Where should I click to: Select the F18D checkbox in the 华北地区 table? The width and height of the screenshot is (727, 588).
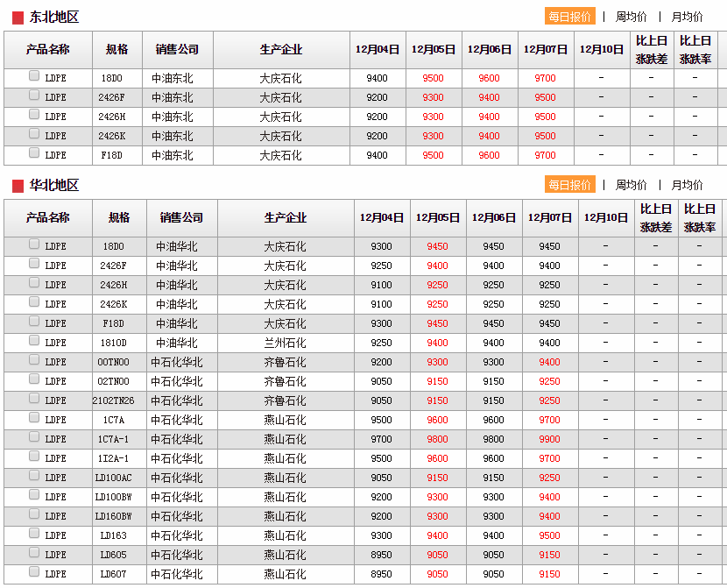point(34,322)
